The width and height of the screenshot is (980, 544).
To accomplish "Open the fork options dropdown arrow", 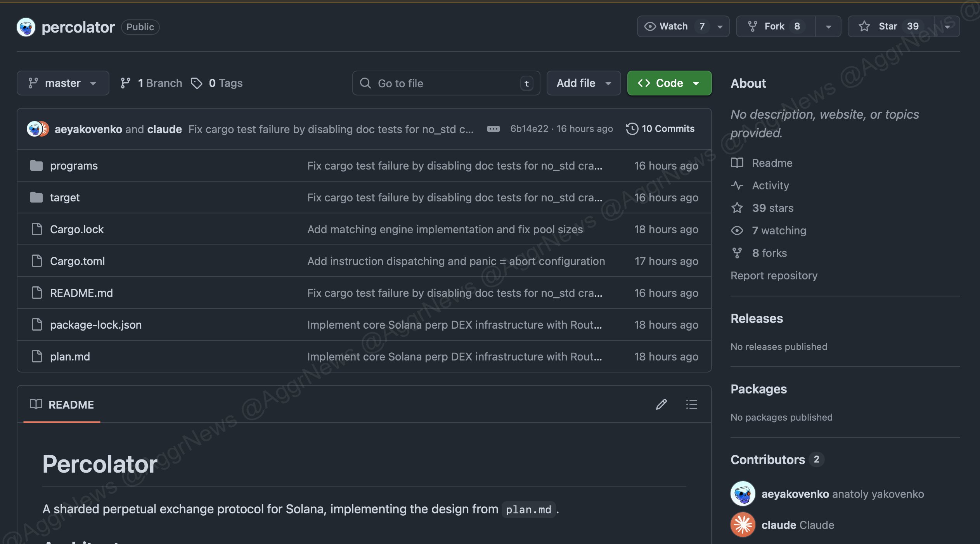I will click(x=828, y=26).
